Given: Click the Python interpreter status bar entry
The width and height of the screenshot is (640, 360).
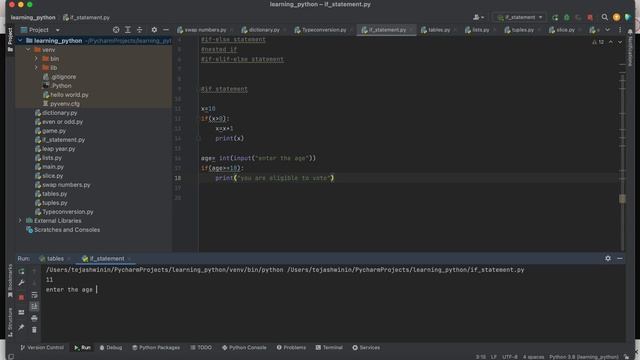Looking at the screenshot, I should [584, 357].
